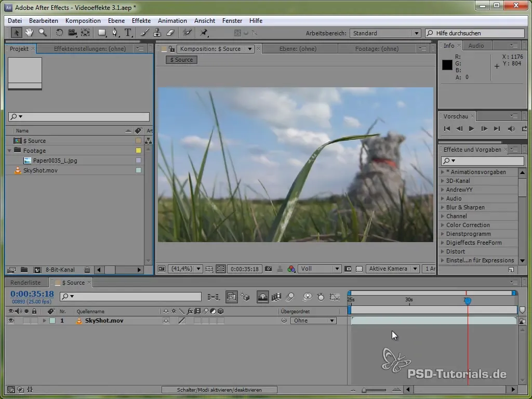Select the Unified Camera tool

tap(72, 33)
